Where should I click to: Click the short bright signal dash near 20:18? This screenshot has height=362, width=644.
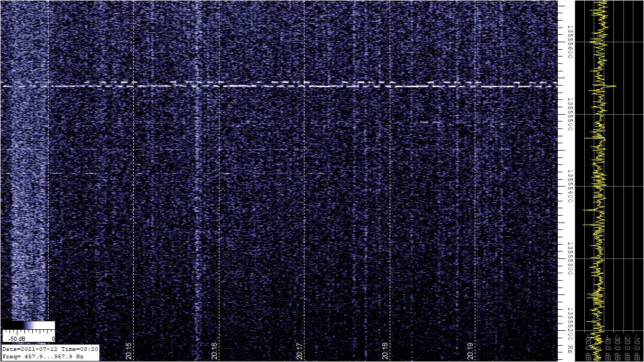click(x=430, y=122)
